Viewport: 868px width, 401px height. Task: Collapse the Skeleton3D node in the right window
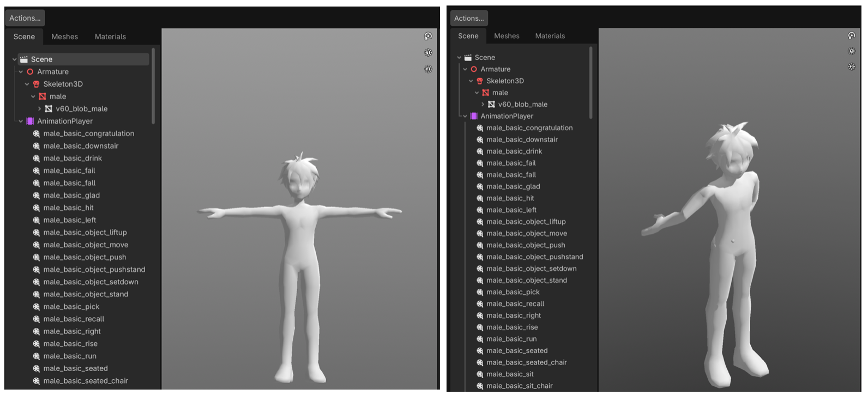tap(471, 81)
